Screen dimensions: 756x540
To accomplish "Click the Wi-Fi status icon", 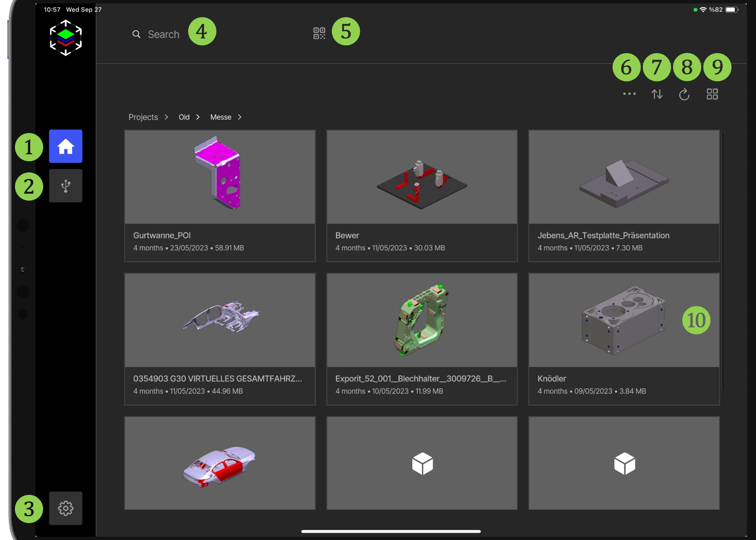I will [x=703, y=10].
